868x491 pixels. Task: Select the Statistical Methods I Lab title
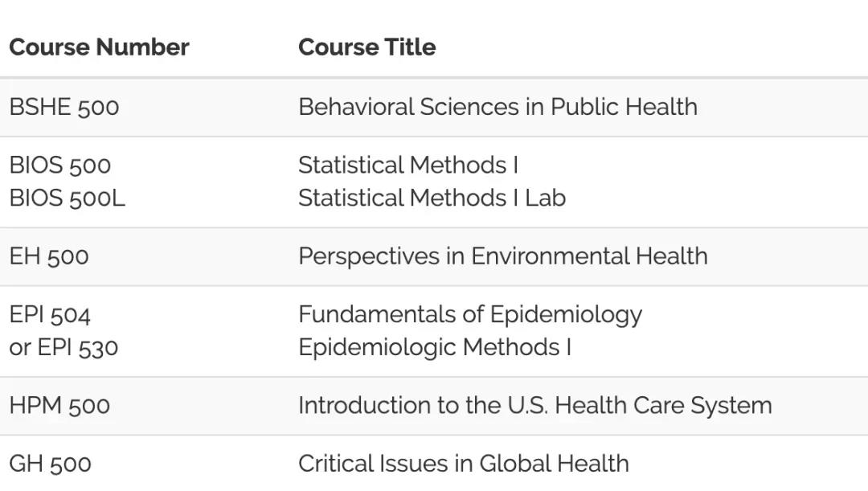point(432,198)
